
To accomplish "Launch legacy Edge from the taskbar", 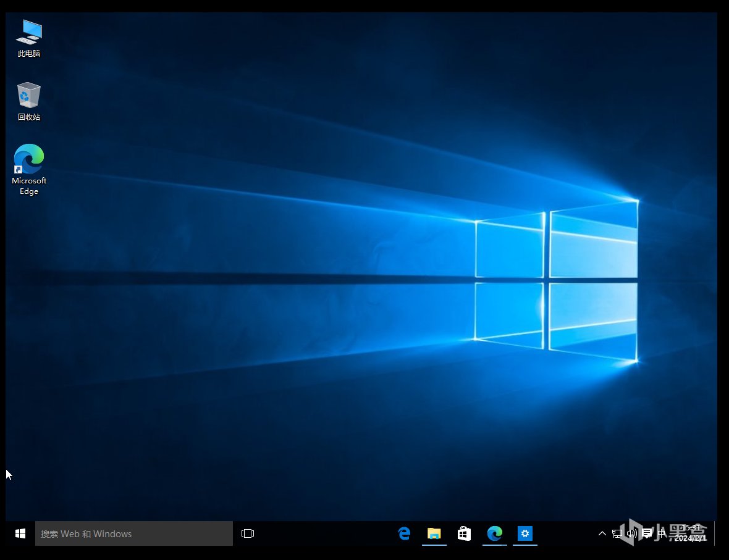I will click(404, 533).
